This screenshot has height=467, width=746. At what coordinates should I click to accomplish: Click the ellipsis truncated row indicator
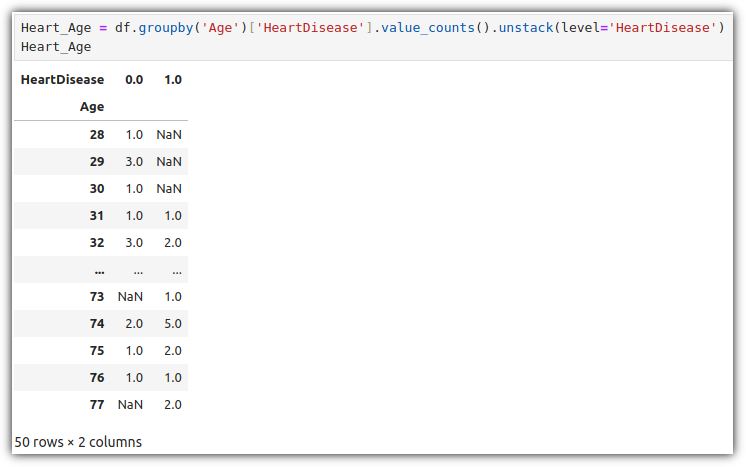tap(101, 270)
